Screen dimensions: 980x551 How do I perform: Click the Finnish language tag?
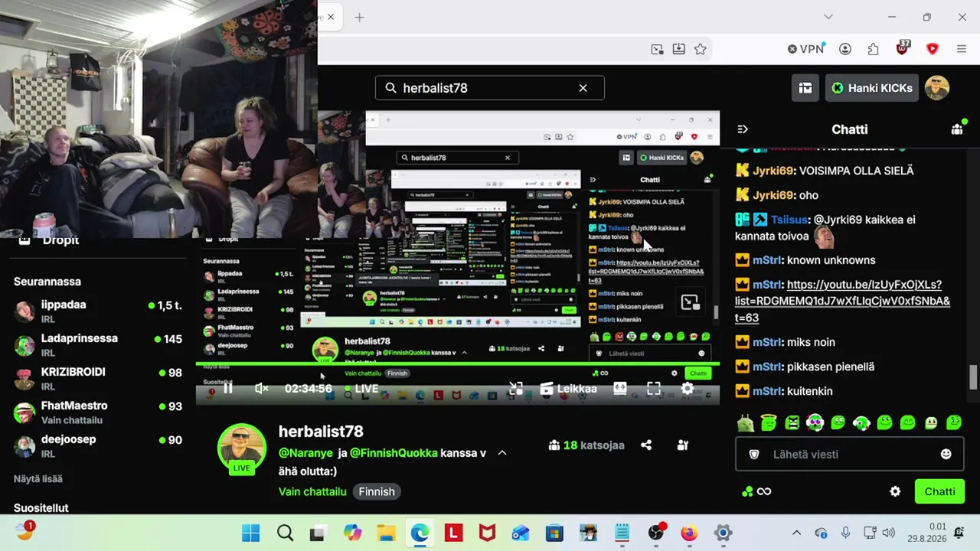pyautogui.click(x=377, y=492)
